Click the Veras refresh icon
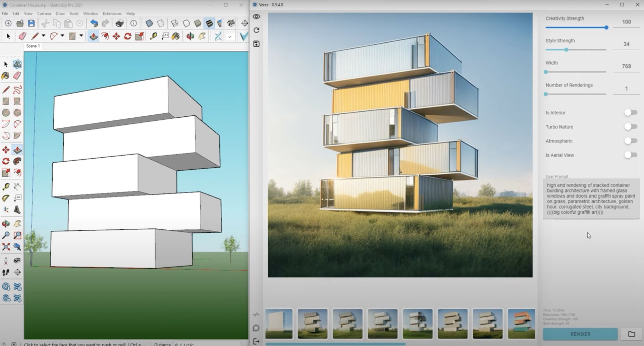This screenshot has height=346, width=644. [257, 30]
